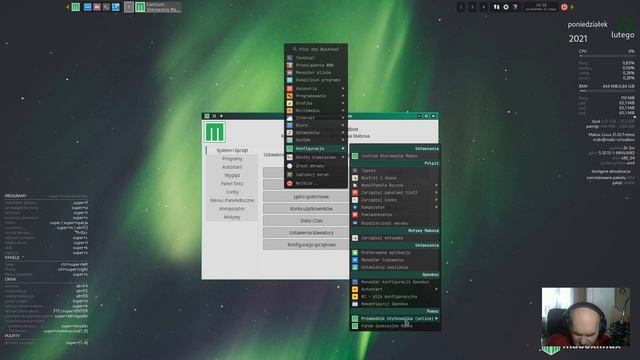The image size is (640, 360).
Task: Expand the Skróty klawiszowe submenu arrow
Action: click(x=343, y=157)
